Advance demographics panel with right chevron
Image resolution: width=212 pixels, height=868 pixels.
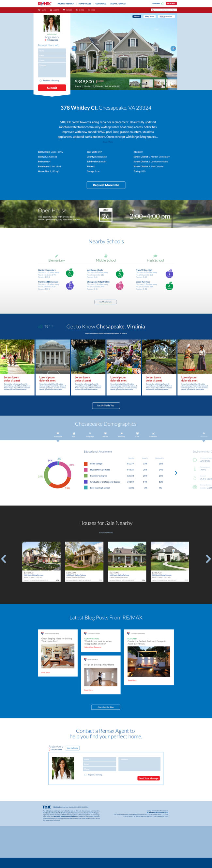pos(176,473)
